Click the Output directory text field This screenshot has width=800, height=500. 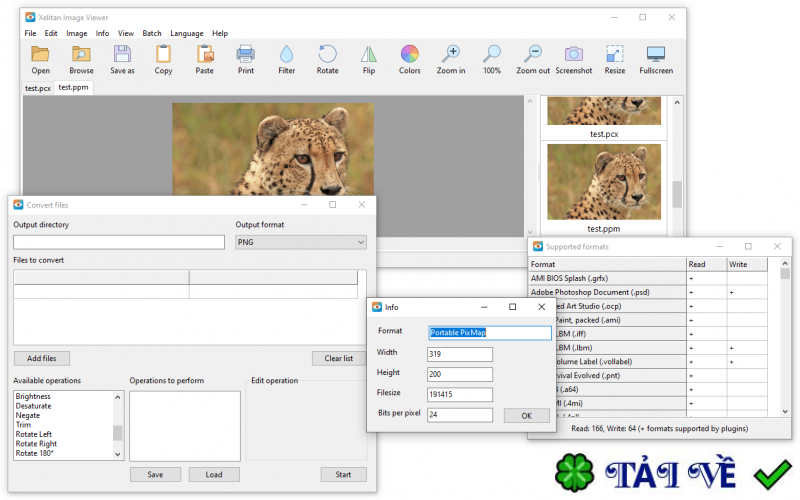(119, 242)
